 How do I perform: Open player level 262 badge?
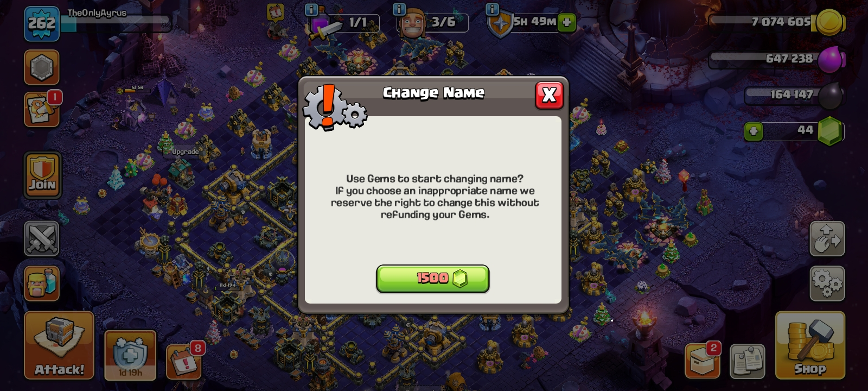click(42, 23)
